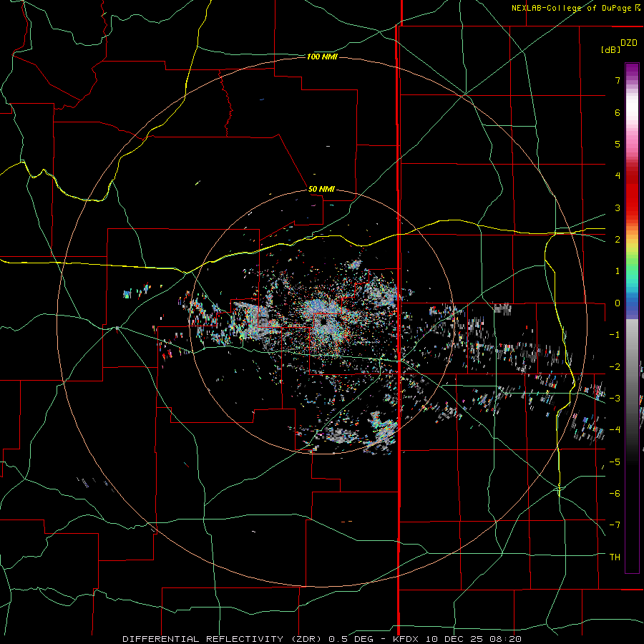Image resolution: width=644 pixels, height=644 pixels.
Task: Click the -2 value on ZDR scale
Action: point(615,367)
